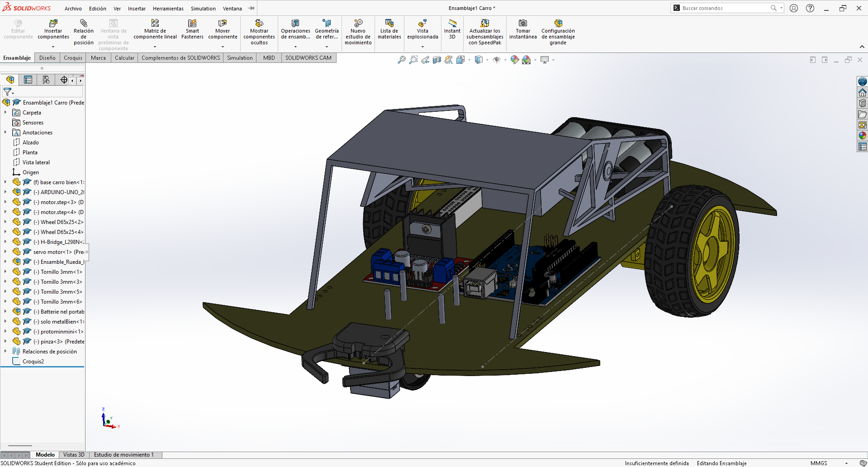
Task: Open the Editar apariencia color tool
Action: pyautogui.click(x=515, y=59)
